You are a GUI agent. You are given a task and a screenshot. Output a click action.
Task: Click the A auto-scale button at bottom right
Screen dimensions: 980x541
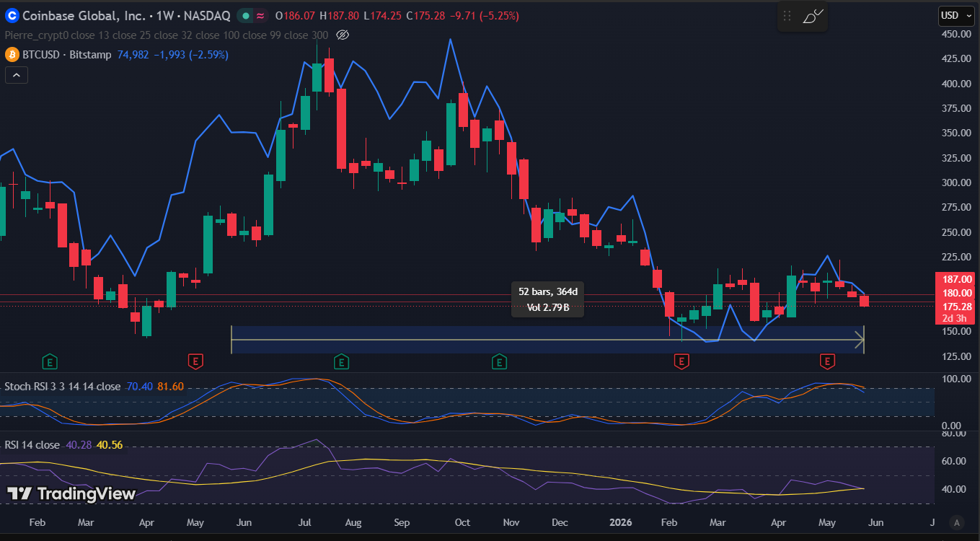pos(957,522)
